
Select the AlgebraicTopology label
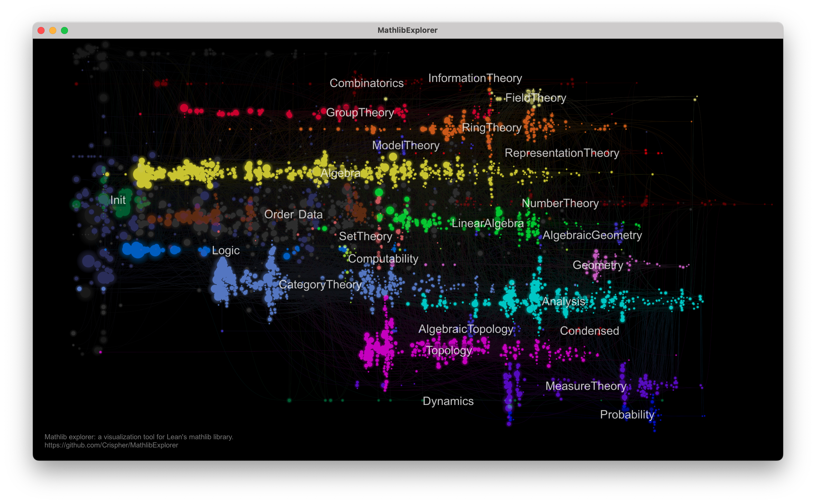466,329
